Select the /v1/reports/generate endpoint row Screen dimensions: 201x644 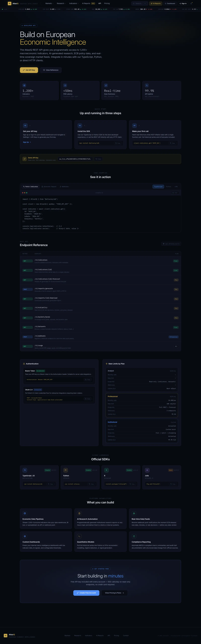(100, 290)
